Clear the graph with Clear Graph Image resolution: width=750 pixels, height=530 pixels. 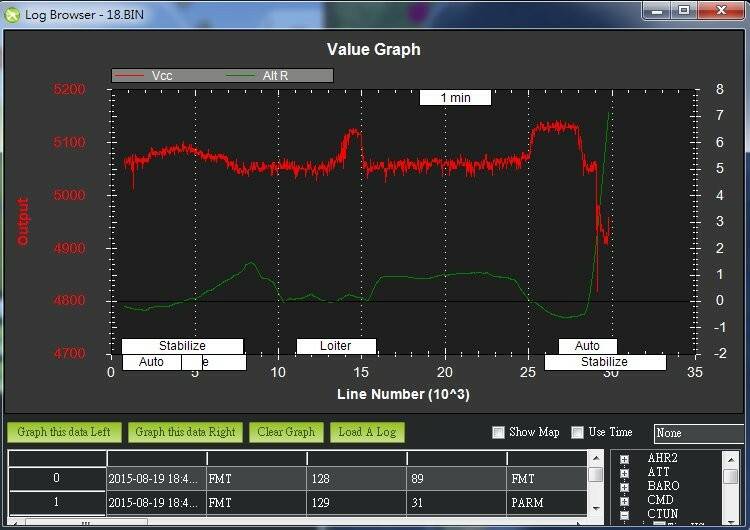pyautogui.click(x=286, y=432)
